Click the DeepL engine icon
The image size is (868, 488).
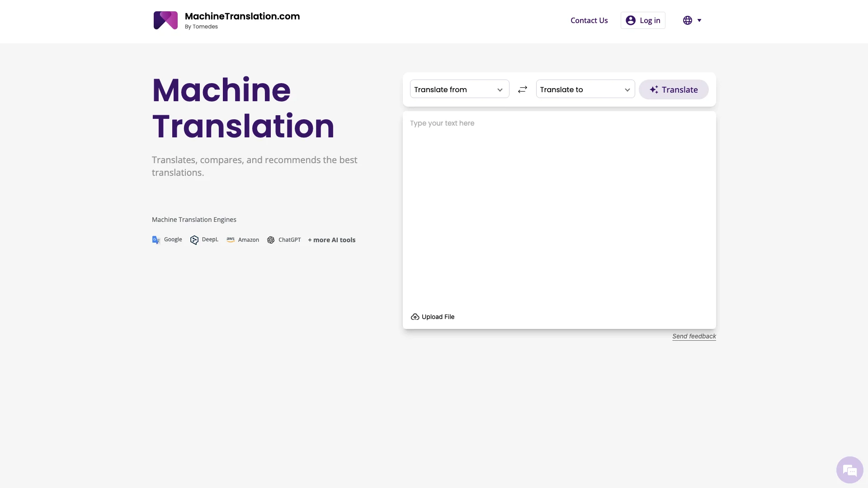[x=194, y=239]
